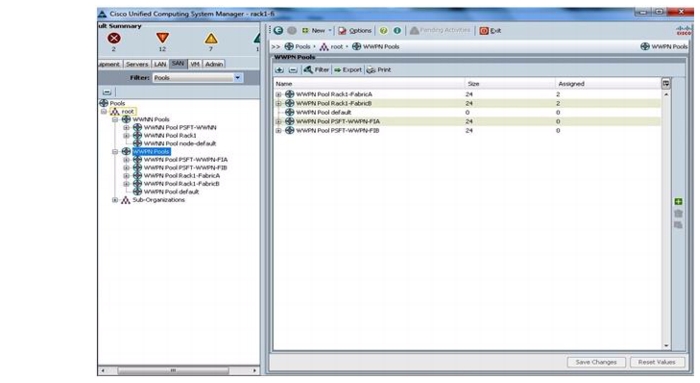Image resolution: width=700 pixels, height=383 pixels.
Task: Click root in the breadcrumb path
Action: pyautogui.click(x=331, y=46)
